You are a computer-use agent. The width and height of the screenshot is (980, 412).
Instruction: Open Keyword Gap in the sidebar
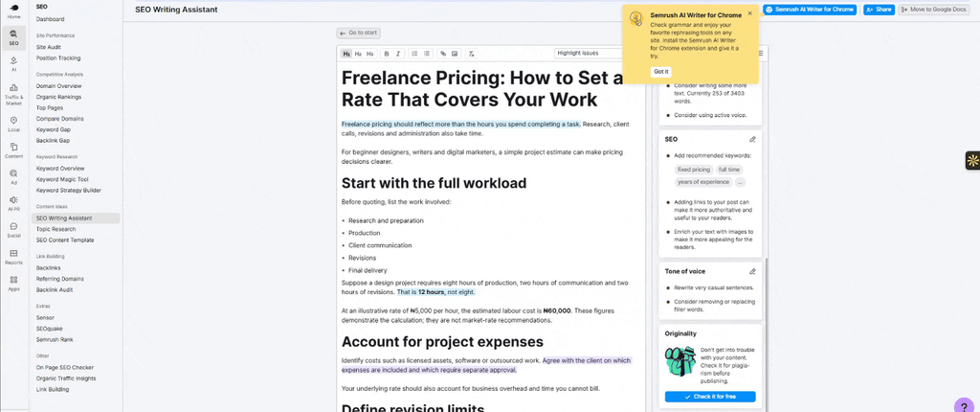coord(54,129)
